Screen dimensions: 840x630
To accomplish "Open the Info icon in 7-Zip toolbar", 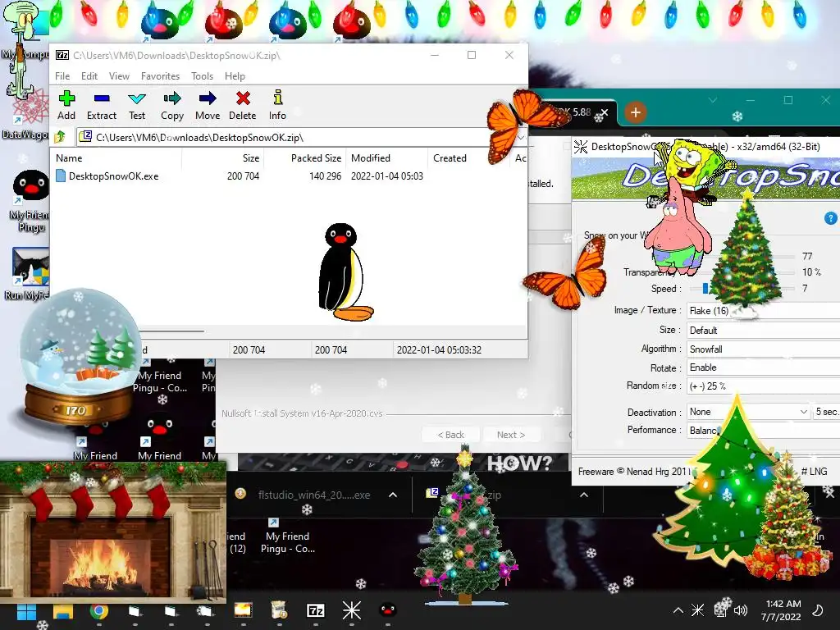I will tap(277, 105).
